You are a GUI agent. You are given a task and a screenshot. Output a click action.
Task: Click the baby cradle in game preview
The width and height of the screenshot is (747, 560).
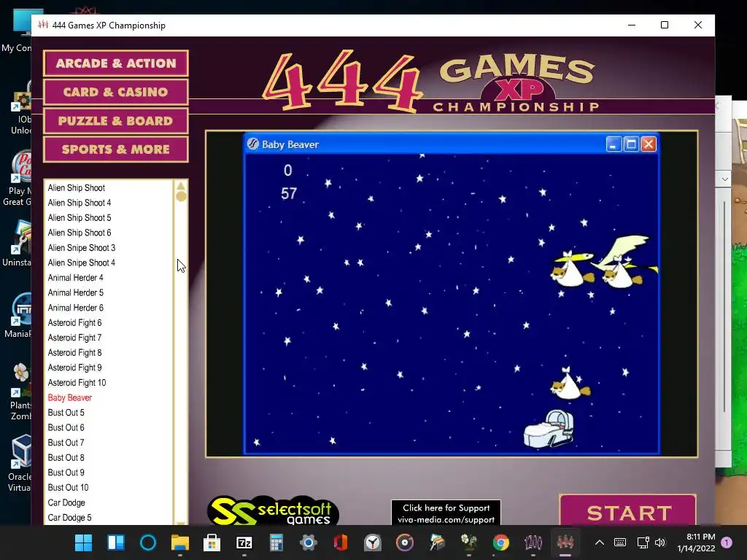549,429
